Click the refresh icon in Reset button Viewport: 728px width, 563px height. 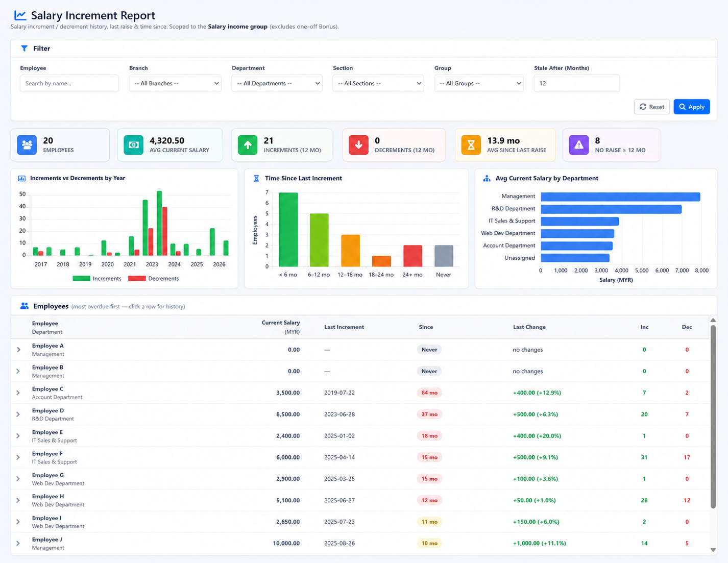click(x=643, y=107)
